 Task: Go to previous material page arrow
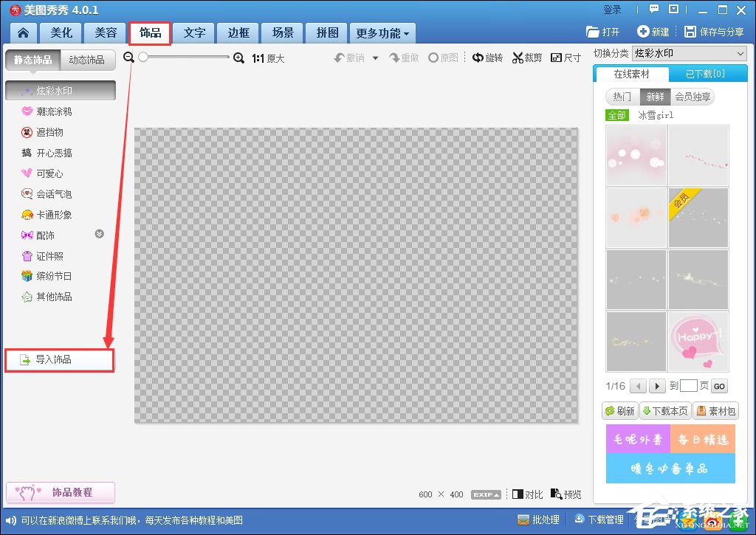tap(639, 386)
